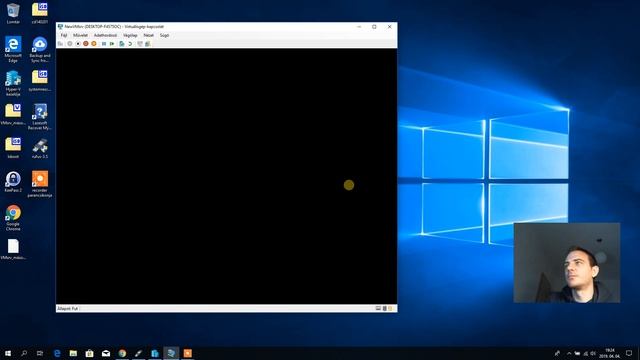Open the Windows Start menu

tap(8, 353)
